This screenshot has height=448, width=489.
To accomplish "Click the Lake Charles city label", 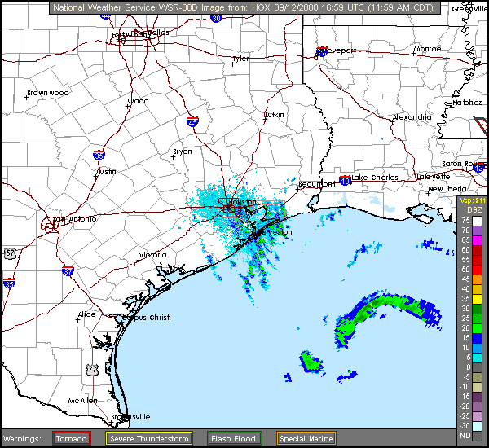I will point(375,178).
